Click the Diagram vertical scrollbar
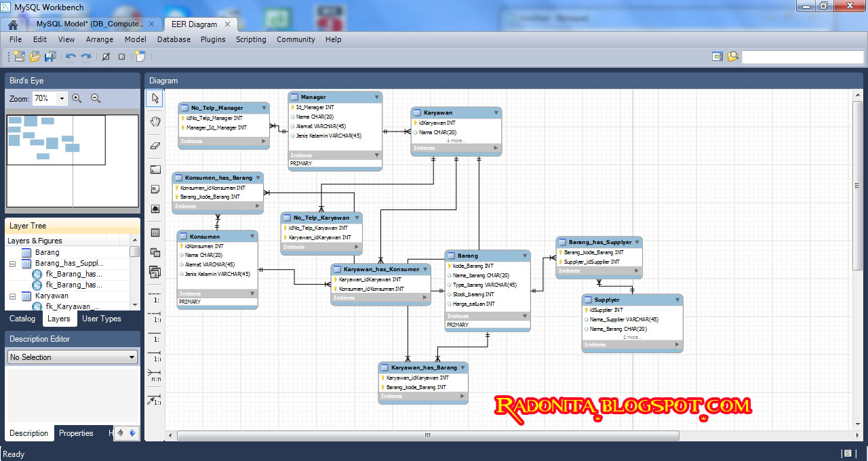Image resolution: width=868 pixels, height=461 pixels. pyautogui.click(x=857, y=259)
